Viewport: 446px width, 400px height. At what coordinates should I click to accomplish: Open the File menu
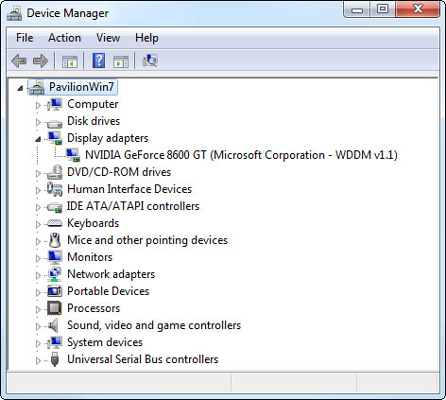pos(25,38)
